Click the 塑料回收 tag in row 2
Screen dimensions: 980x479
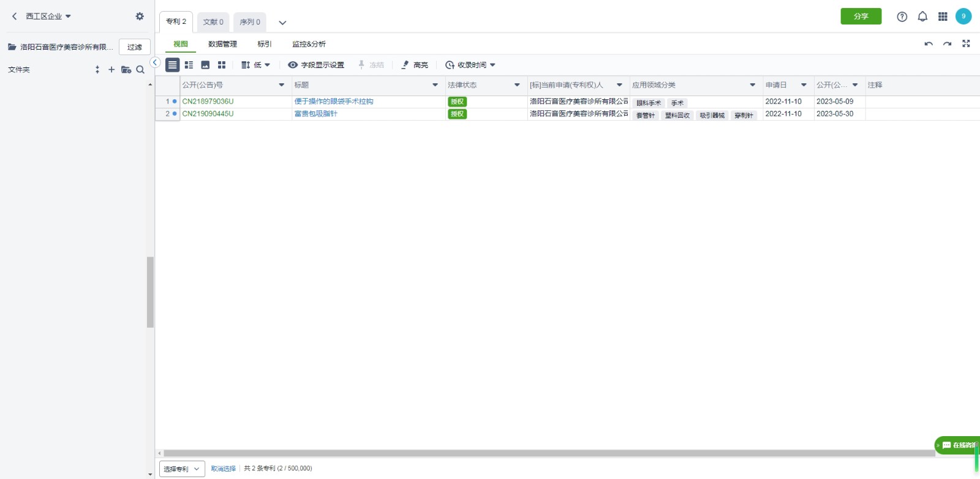[677, 116]
